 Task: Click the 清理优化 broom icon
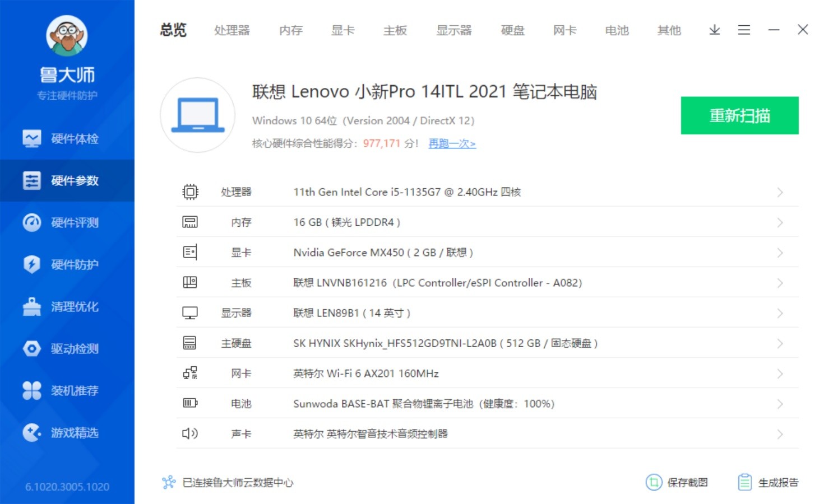click(32, 306)
